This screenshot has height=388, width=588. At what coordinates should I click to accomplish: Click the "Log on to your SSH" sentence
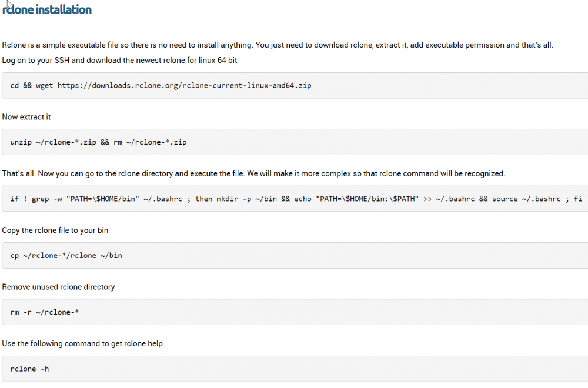(119, 61)
